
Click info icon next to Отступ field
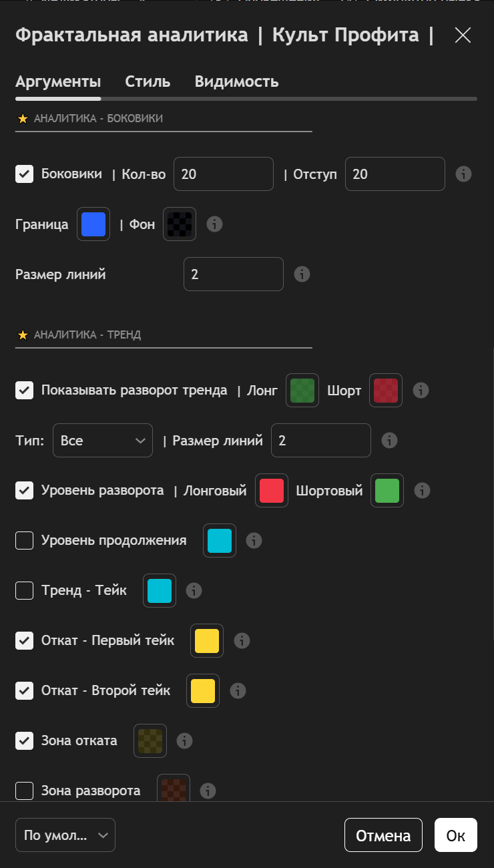pos(463,174)
